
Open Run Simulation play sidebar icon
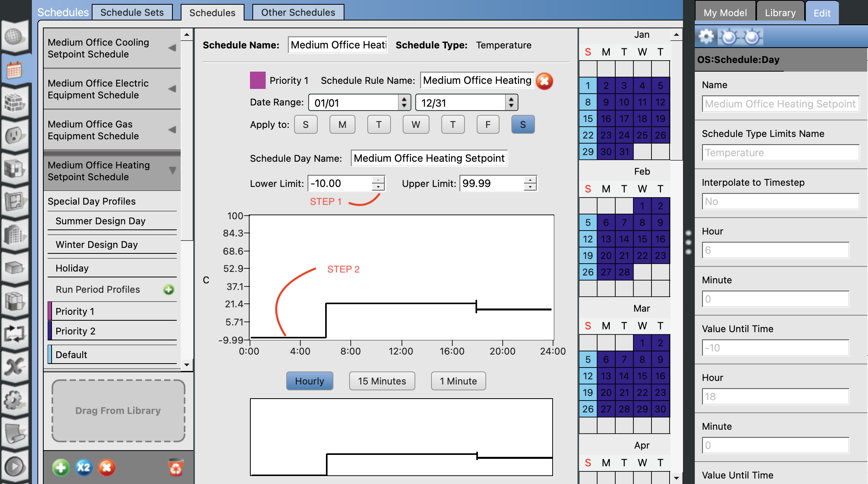(15, 467)
